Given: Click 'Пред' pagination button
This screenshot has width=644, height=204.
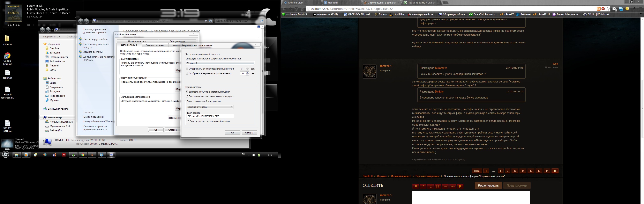Looking at the screenshot, I should pyautogui.click(x=477, y=171).
